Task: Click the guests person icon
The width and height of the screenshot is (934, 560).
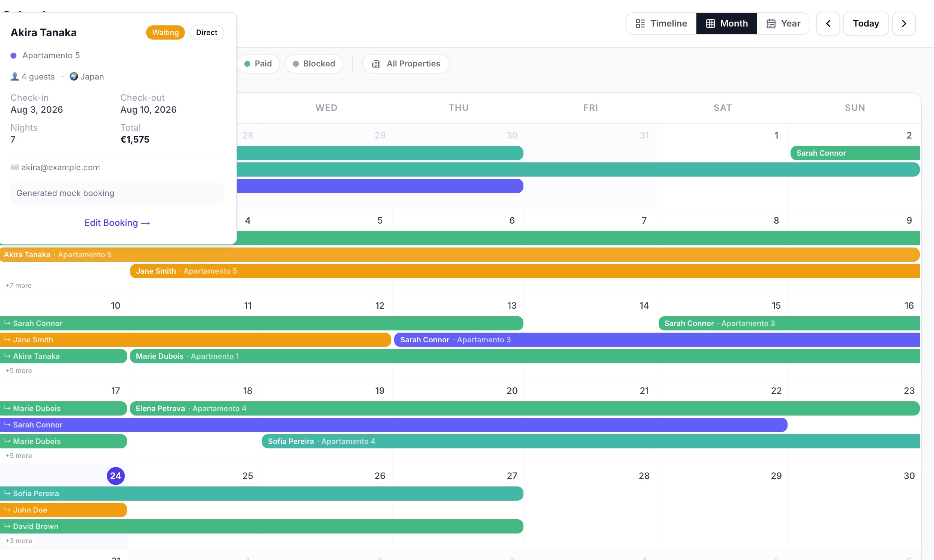Action: [15, 77]
